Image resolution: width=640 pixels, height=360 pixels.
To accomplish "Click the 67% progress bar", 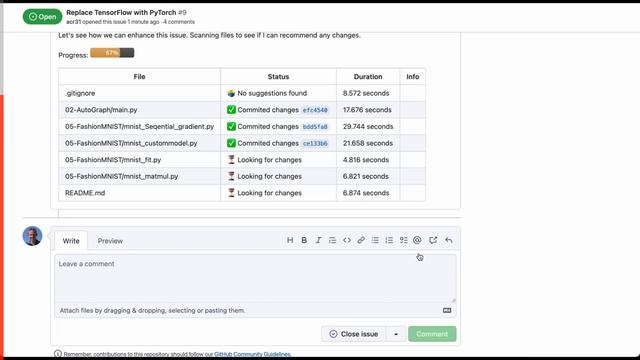I will pos(112,53).
